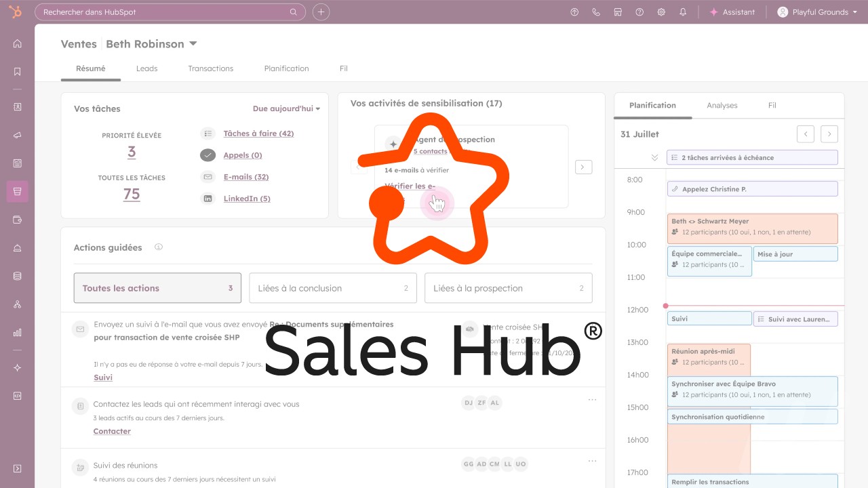
Task: Go to next outreach activity card
Action: pyautogui.click(x=584, y=167)
